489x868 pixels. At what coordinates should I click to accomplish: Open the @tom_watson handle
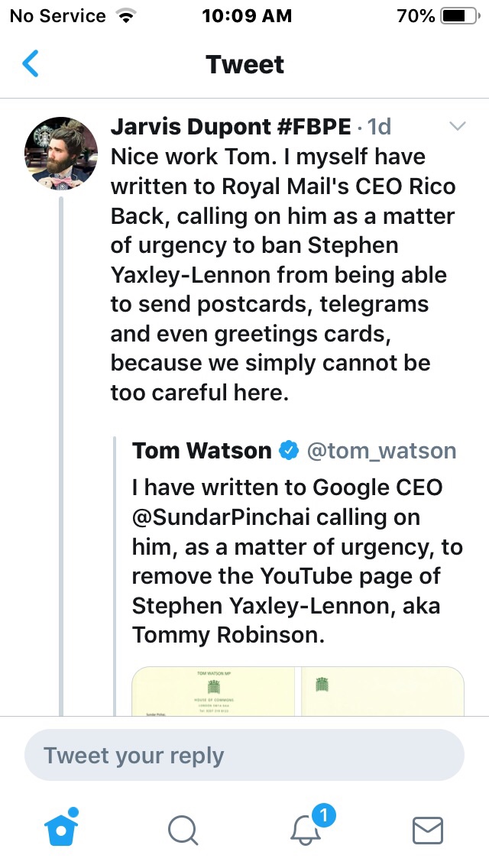pos(381,451)
